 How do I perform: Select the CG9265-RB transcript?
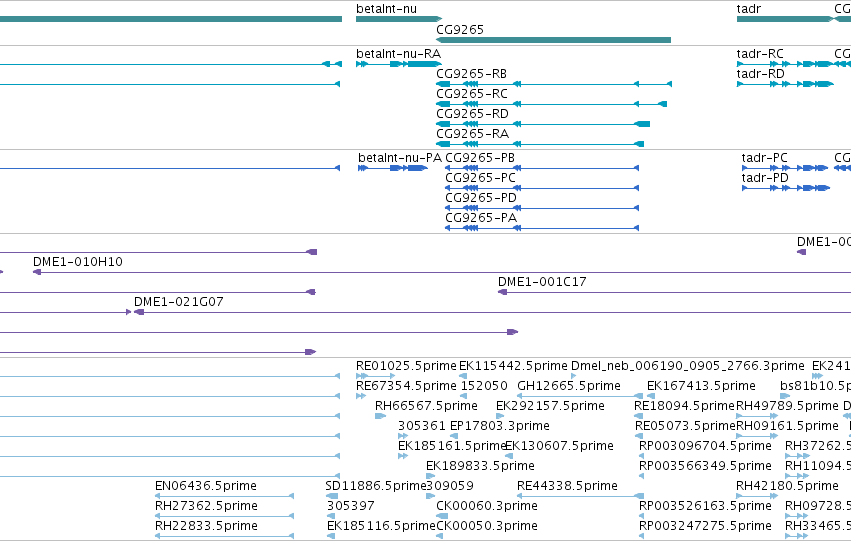coord(554,84)
